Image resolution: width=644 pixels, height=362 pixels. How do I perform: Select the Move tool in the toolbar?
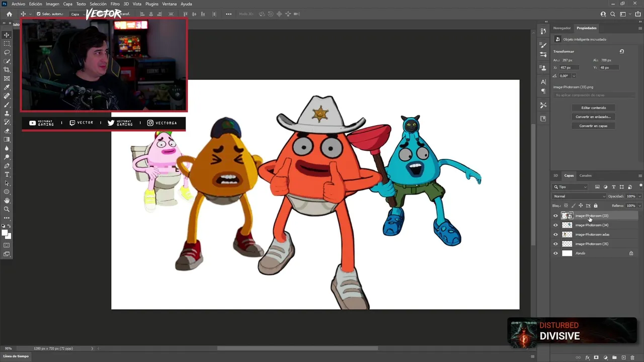coord(7,35)
